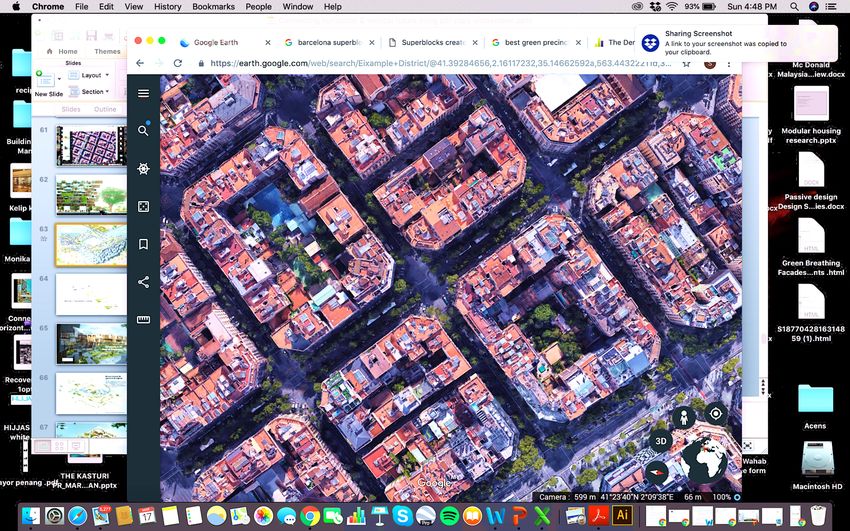Viewport: 850px width, 531px height.
Task: Click the I'm Feeling Lucky dice icon
Action: (x=143, y=206)
